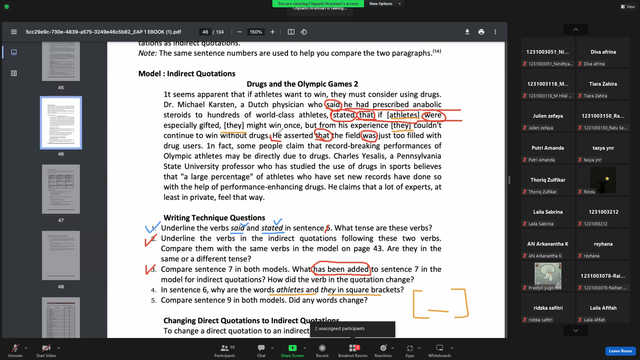This screenshot has height=360, width=640.
Task: Open PDF more actions menu
Action: 496,32
